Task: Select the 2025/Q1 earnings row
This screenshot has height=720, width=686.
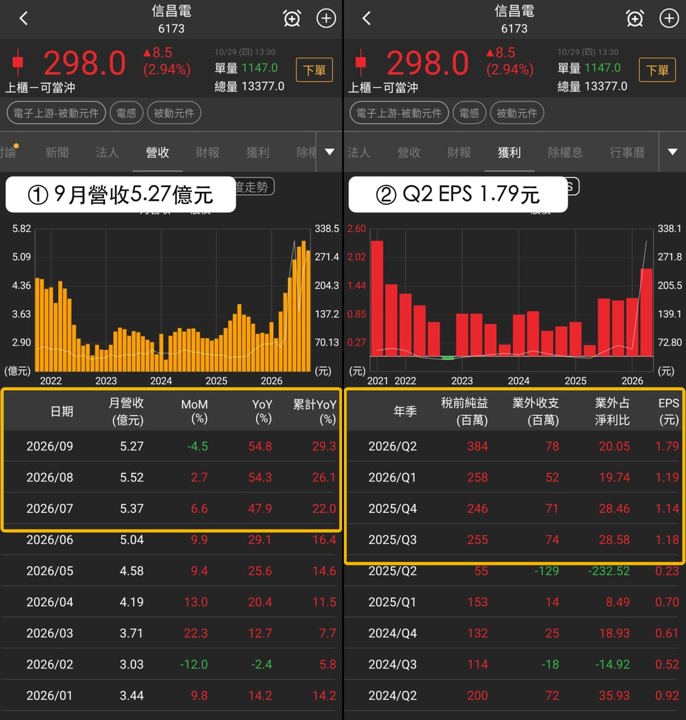Action: click(514, 602)
